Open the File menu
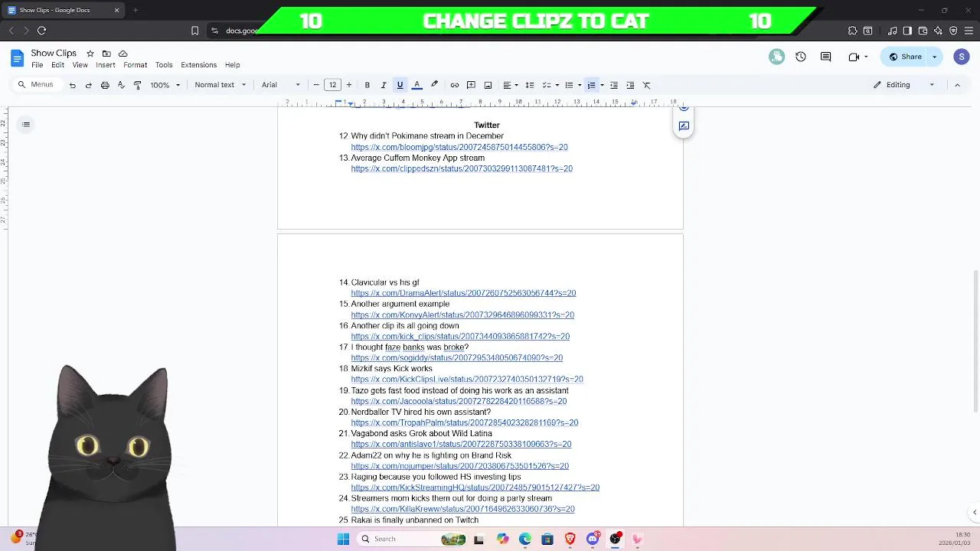The height and width of the screenshot is (551, 980). click(37, 65)
